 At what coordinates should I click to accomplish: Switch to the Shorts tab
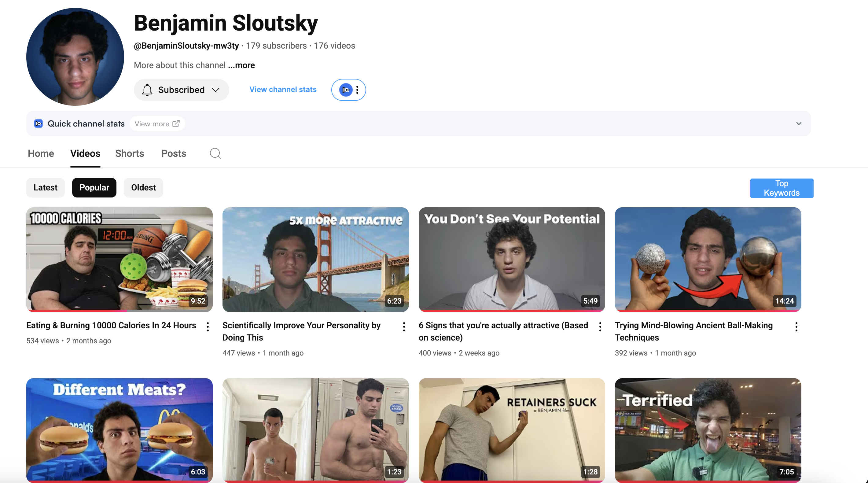(x=129, y=153)
